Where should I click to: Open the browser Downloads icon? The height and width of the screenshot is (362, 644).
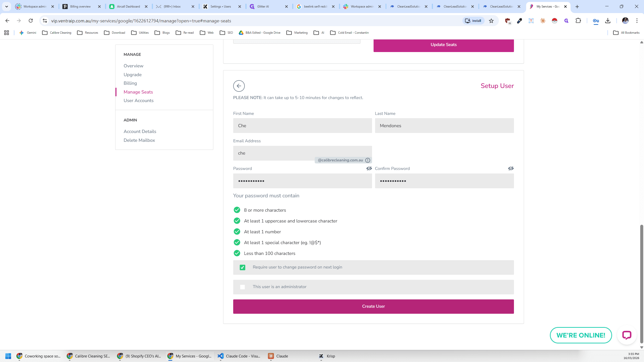tap(608, 21)
